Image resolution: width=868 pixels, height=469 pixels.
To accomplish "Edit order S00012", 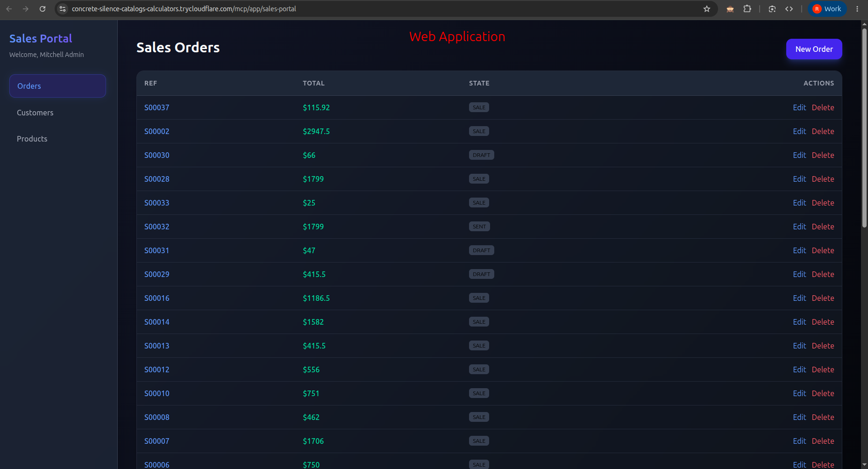I will (799, 370).
